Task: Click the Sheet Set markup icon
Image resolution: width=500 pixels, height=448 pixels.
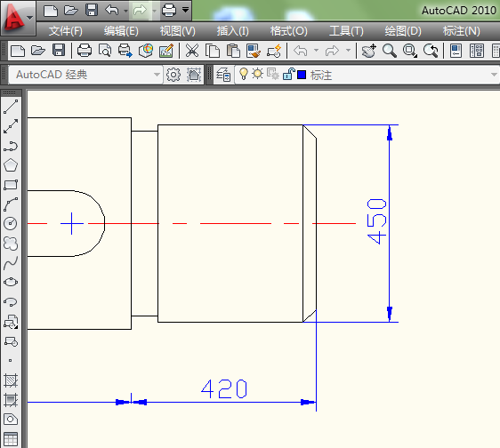Action: [x=166, y=51]
